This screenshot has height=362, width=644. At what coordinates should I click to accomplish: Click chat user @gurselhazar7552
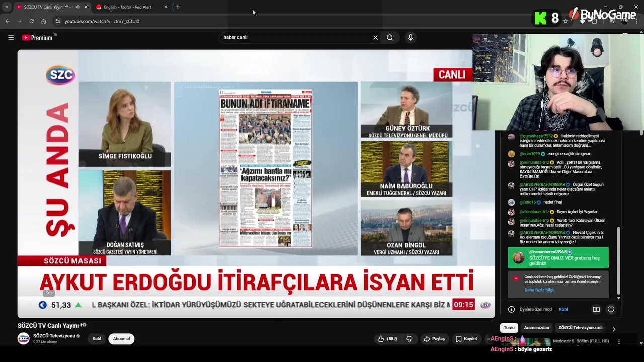[536, 136]
